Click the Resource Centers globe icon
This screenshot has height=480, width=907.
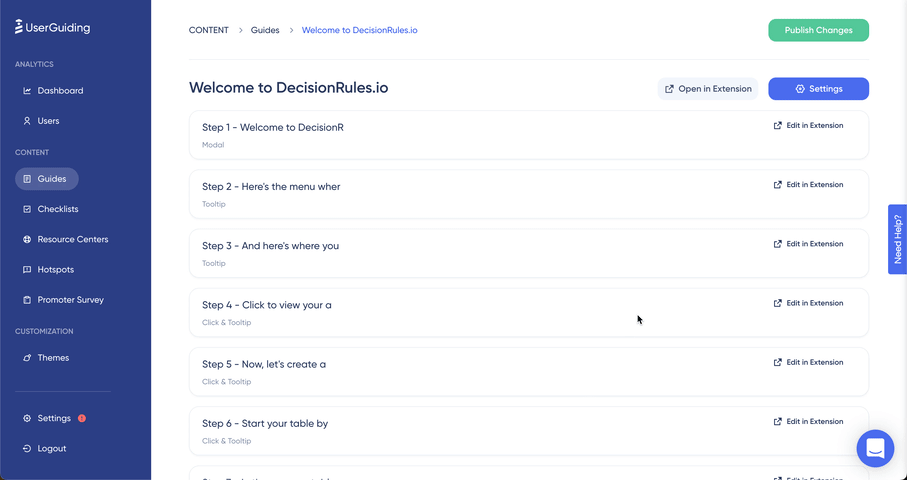tap(27, 239)
